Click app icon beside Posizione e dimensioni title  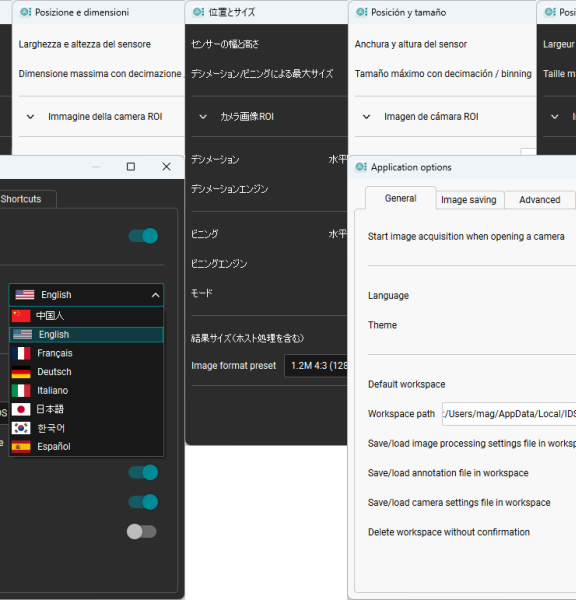pyautogui.click(x=26, y=12)
